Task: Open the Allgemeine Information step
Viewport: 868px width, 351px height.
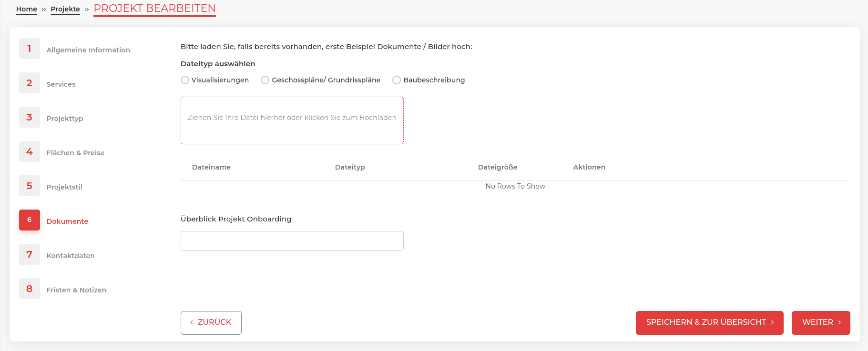Action: pyautogui.click(x=88, y=50)
